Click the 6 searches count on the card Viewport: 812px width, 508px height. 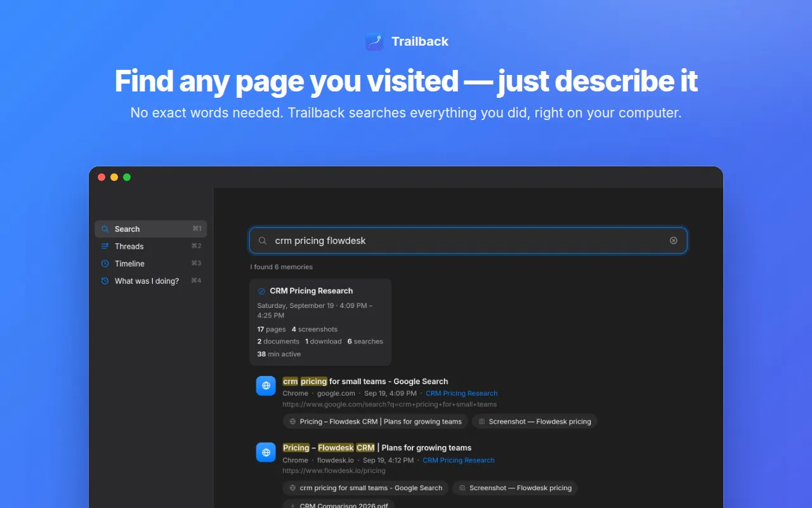click(365, 342)
